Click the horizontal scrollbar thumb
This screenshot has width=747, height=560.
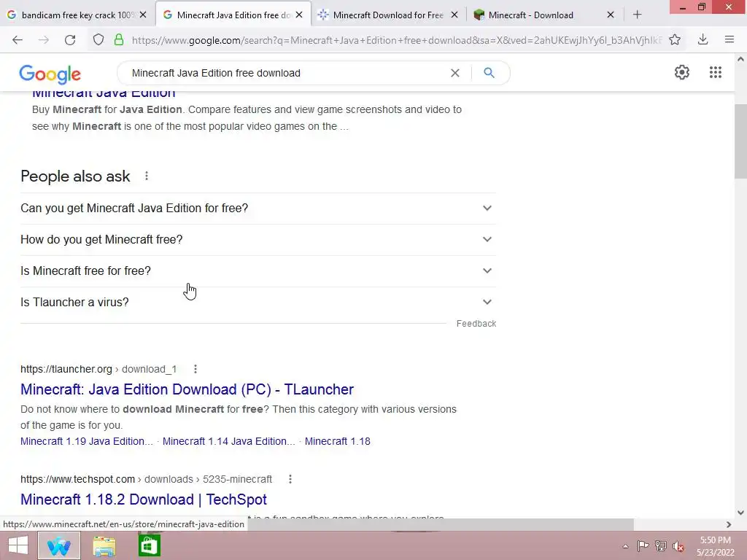pos(441,524)
